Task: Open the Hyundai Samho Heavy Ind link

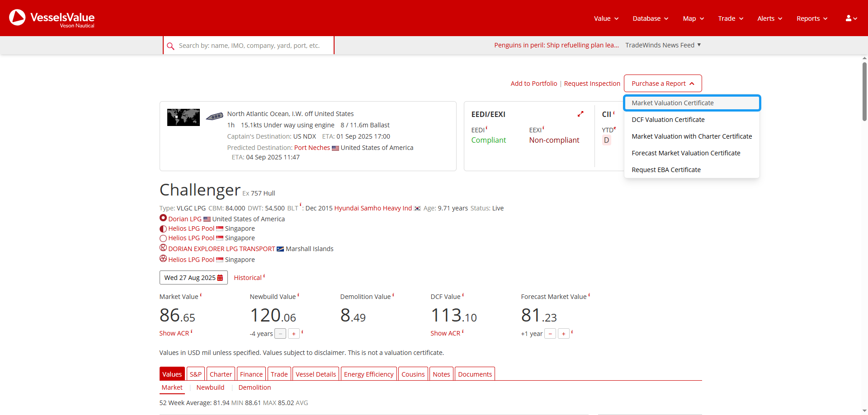Action: [373, 208]
